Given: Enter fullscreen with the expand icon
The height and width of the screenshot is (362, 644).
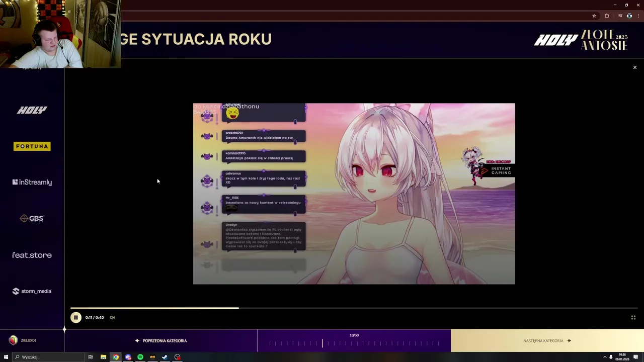Looking at the screenshot, I should [x=633, y=317].
